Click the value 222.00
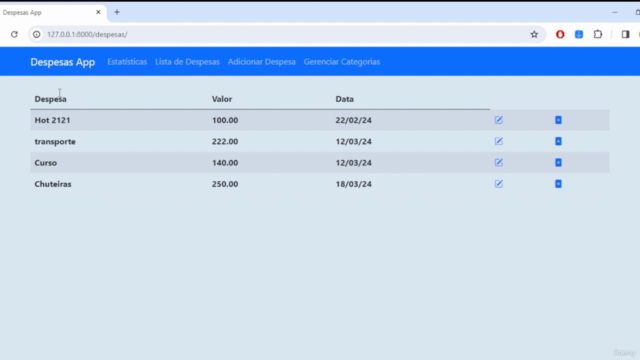The height and width of the screenshot is (360, 640). tap(225, 142)
